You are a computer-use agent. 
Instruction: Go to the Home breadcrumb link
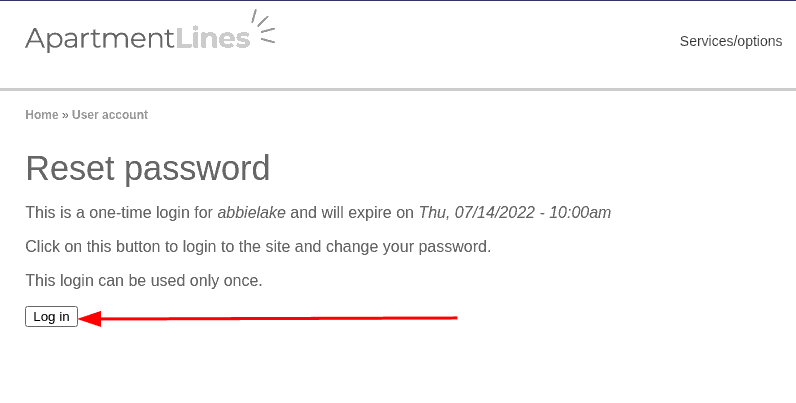(x=42, y=115)
